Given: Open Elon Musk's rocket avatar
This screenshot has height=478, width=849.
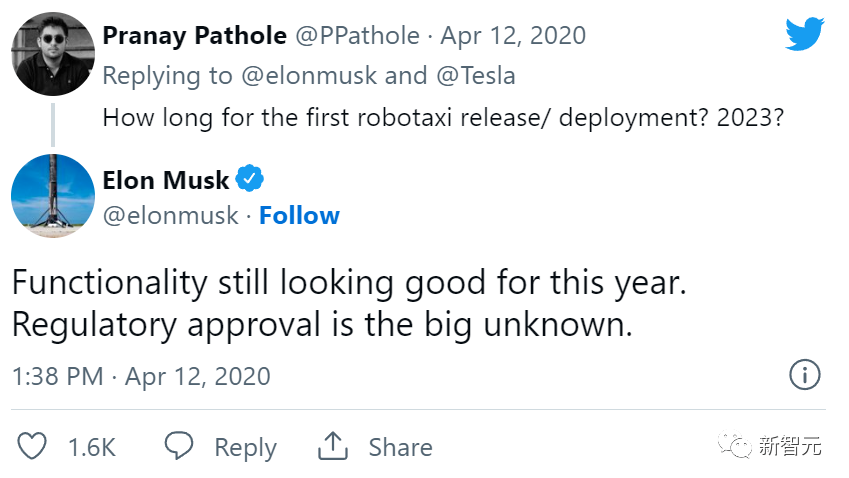Looking at the screenshot, I should pyautogui.click(x=52, y=196).
